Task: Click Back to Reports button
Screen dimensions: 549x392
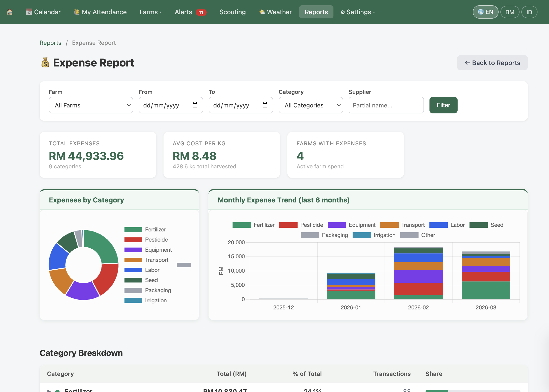Action: 492,63
